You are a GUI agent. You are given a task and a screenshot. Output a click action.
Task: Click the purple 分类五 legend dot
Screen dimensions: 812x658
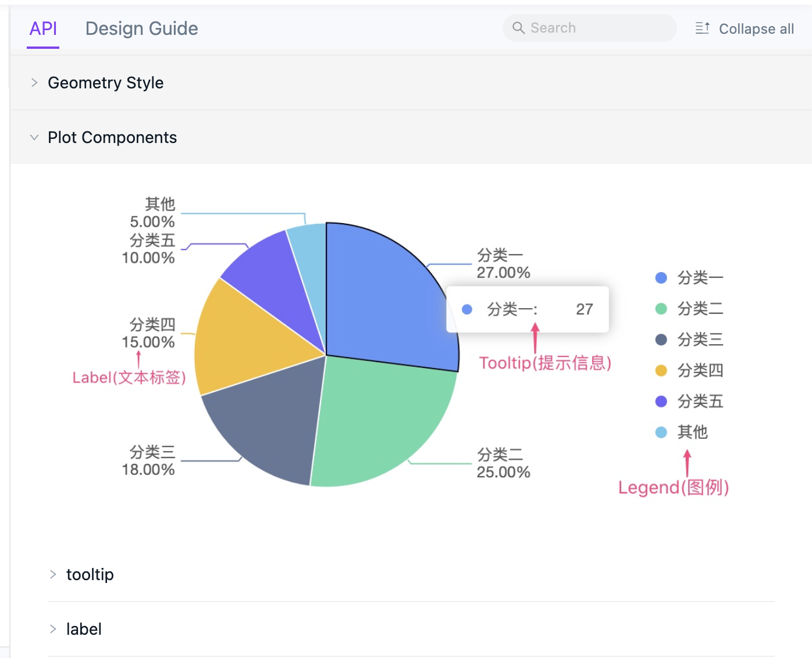point(661,401)
